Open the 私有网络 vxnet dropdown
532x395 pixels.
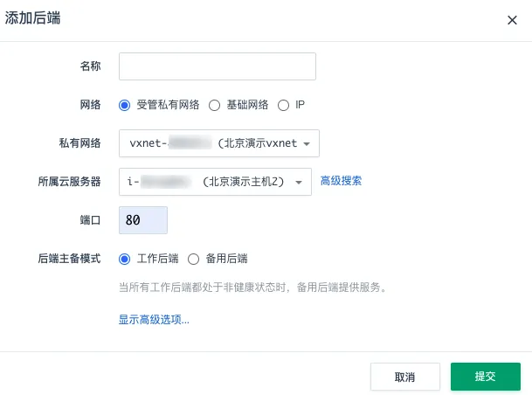coord(218,143)
